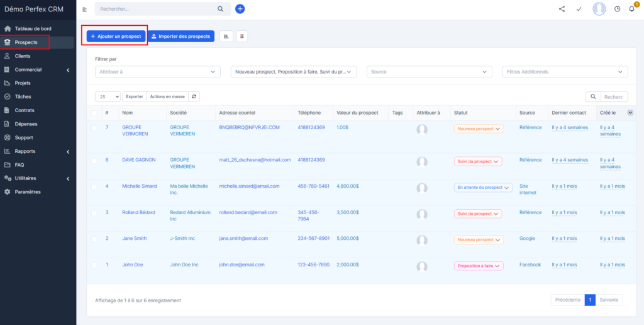Image resolution: width=644 pixels, height=325 pixels.
Task: Open the to-do checkmark icon
Action: [x=579, y=9]
